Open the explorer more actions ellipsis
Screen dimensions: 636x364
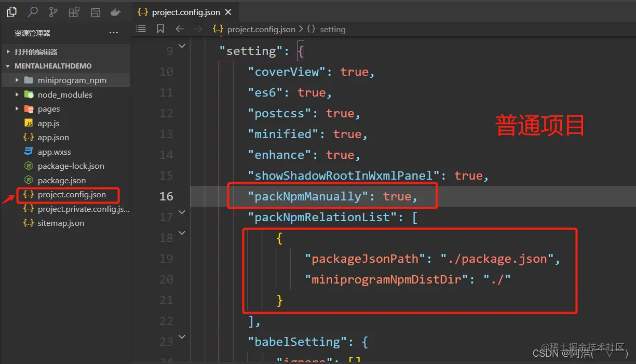[x=114, y=33]
